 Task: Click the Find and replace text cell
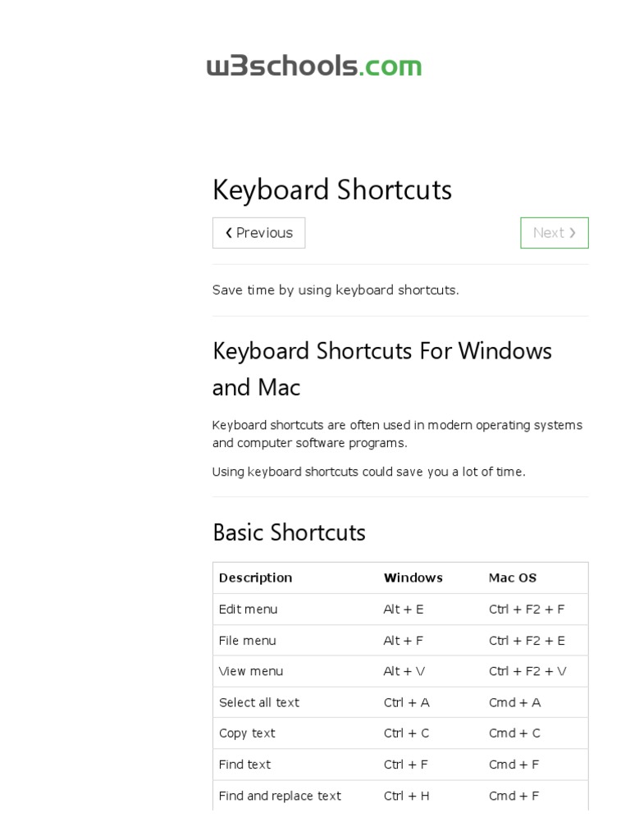(280, 796)
